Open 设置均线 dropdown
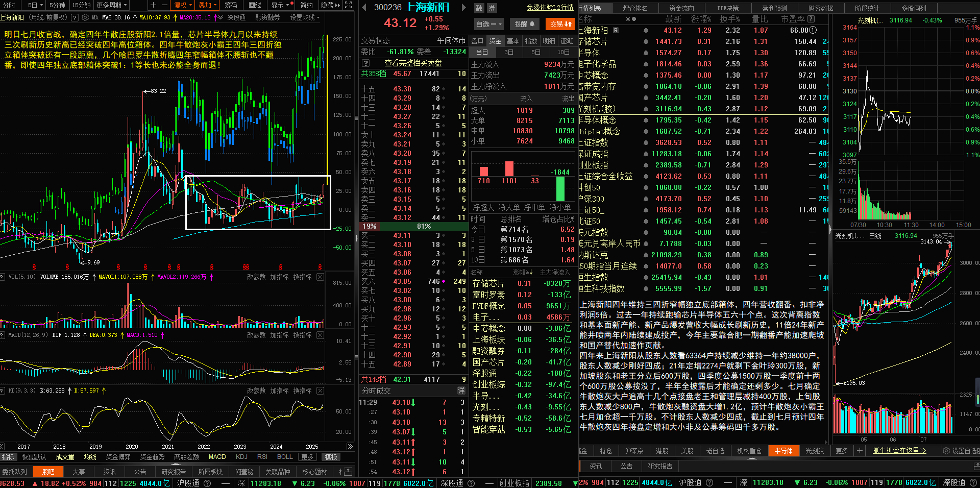980x488 pixels. pyautogui.click(x=305, y=17)
